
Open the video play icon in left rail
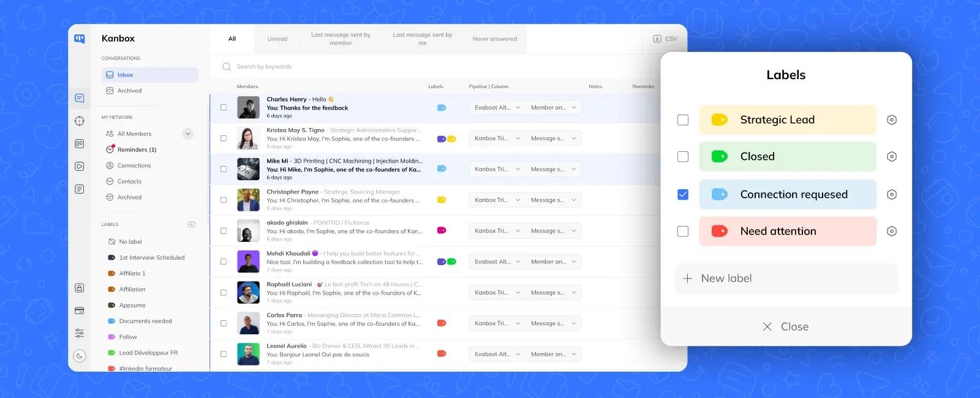pos(80,166)
